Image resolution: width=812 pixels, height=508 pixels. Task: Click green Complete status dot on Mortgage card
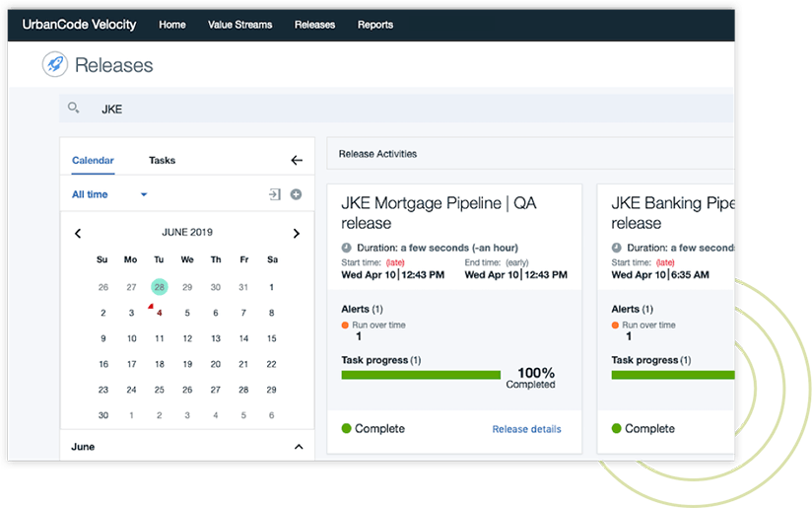(x=347, y=428)
